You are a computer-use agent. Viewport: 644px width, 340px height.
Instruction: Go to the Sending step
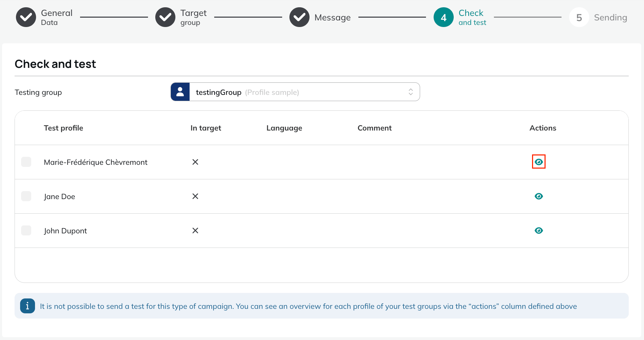pyautogui.click(x=610, y=18)
